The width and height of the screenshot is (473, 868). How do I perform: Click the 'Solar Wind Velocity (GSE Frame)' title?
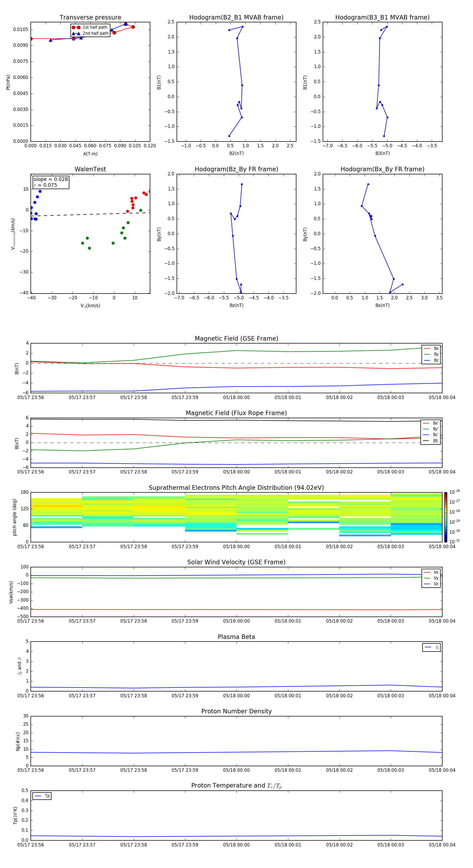click(x=236, y=562)
